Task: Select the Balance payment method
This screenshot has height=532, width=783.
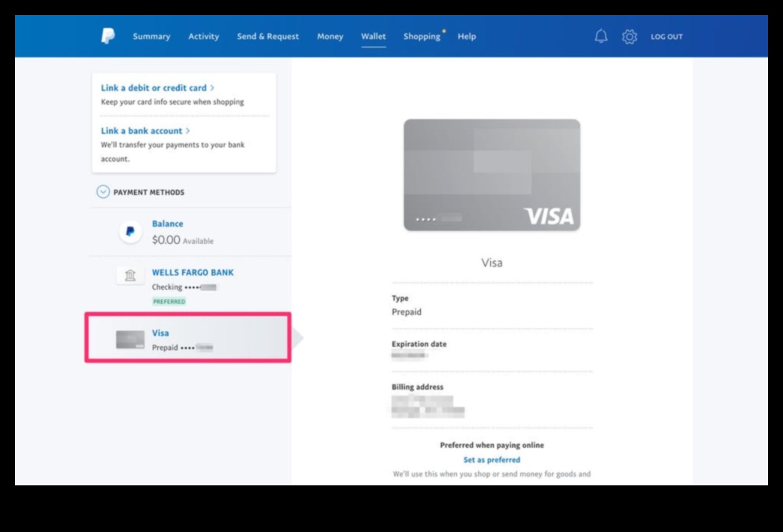Action: [167, 223]
